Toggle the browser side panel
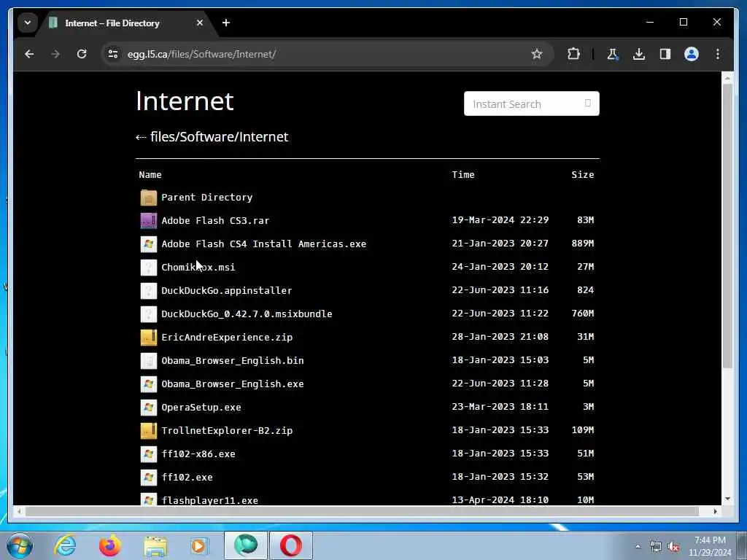747x560 pixels. point(665,54)
